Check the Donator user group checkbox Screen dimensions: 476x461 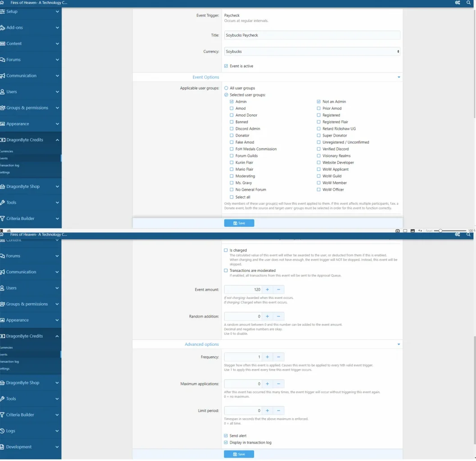(x=231, y=136)
